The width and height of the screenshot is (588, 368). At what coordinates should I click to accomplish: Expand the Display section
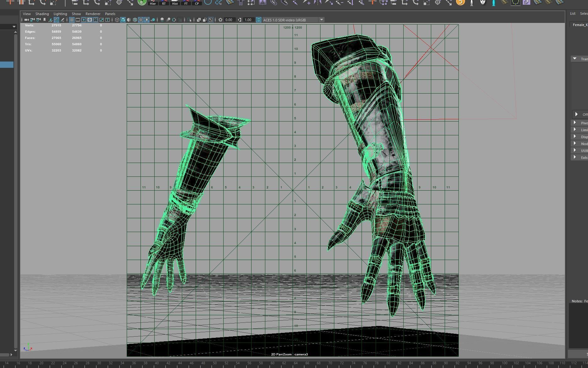pos(575,137)
